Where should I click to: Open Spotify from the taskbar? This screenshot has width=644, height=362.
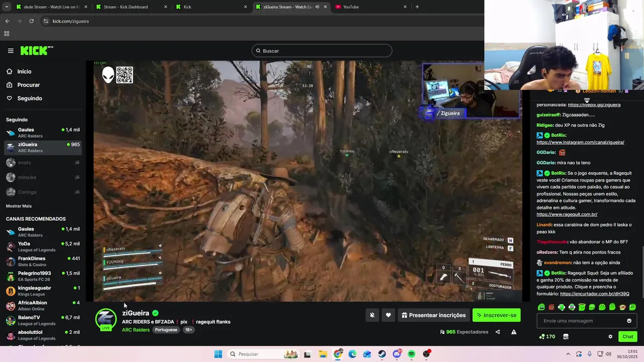412,354
